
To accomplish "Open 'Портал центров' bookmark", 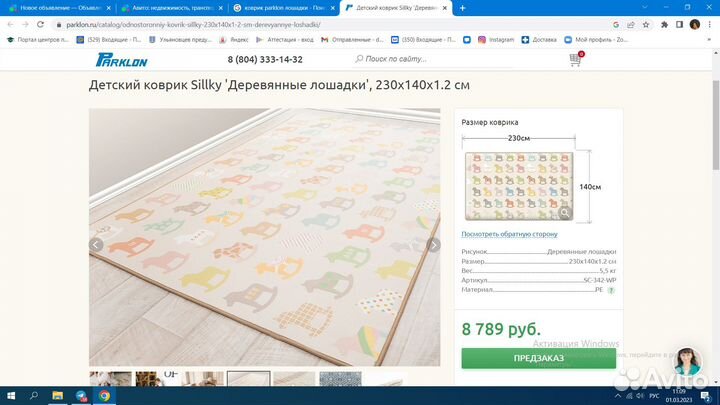I will coord(37,40).
